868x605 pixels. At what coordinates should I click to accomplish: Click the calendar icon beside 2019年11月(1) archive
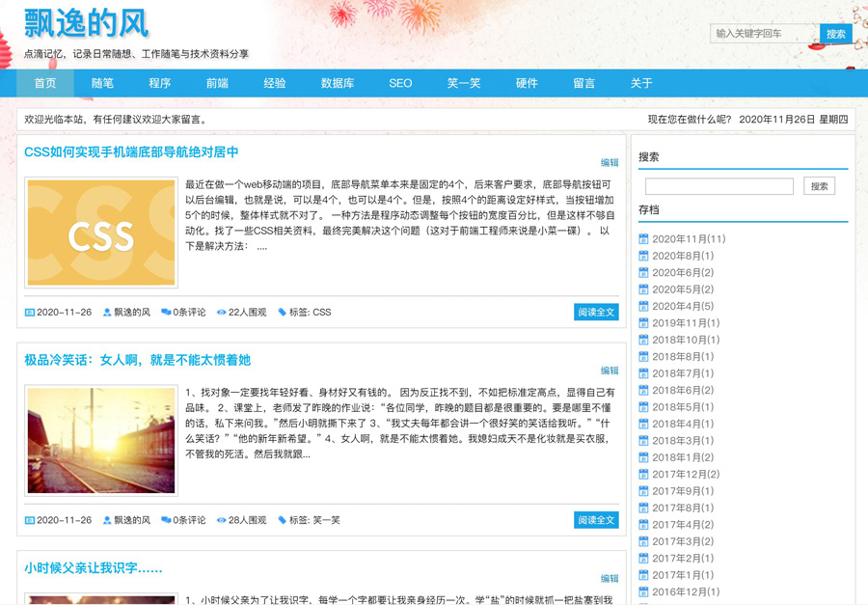point(643,323)
